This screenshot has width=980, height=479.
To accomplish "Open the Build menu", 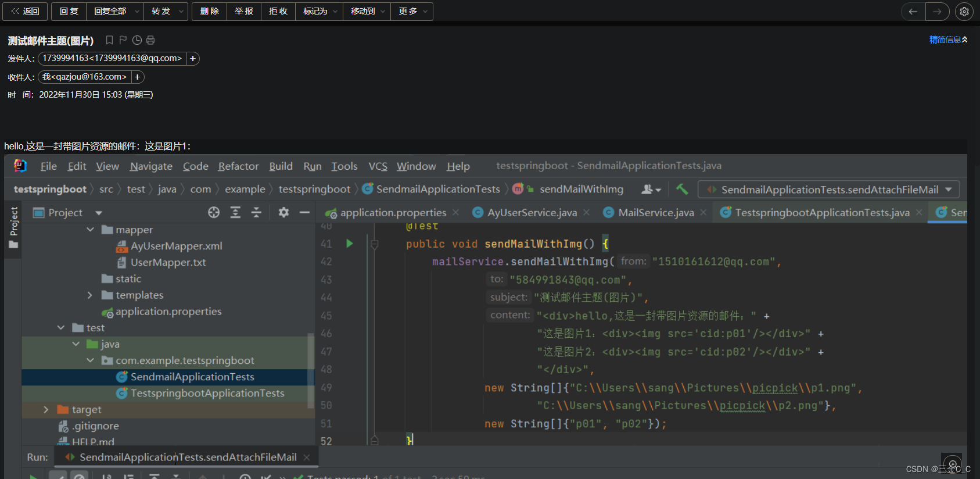I will pyautogui.click(x=281, y=166).
